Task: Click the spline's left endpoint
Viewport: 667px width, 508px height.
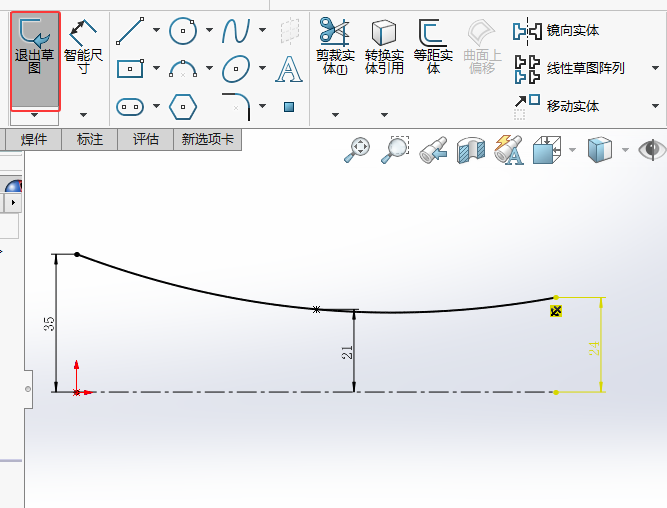Action: pos(77,254)
